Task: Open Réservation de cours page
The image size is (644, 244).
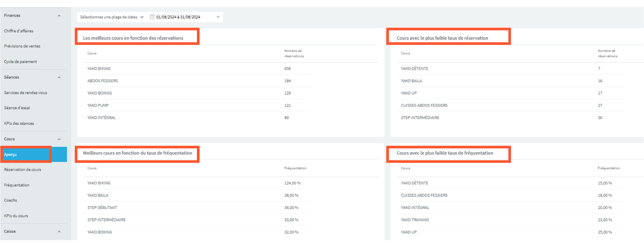Action: 22,170
